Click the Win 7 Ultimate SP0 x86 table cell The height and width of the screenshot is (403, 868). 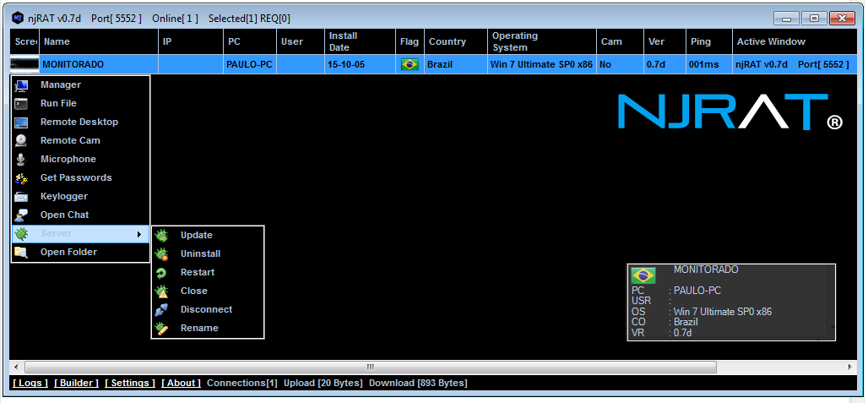(541, 65)
